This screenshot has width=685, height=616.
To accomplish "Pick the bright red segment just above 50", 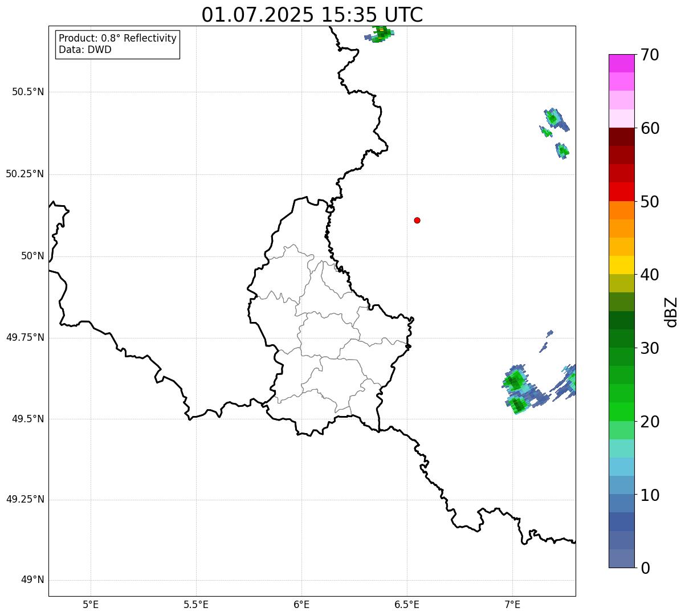I will pyautogui.click(x=621, y=191).
